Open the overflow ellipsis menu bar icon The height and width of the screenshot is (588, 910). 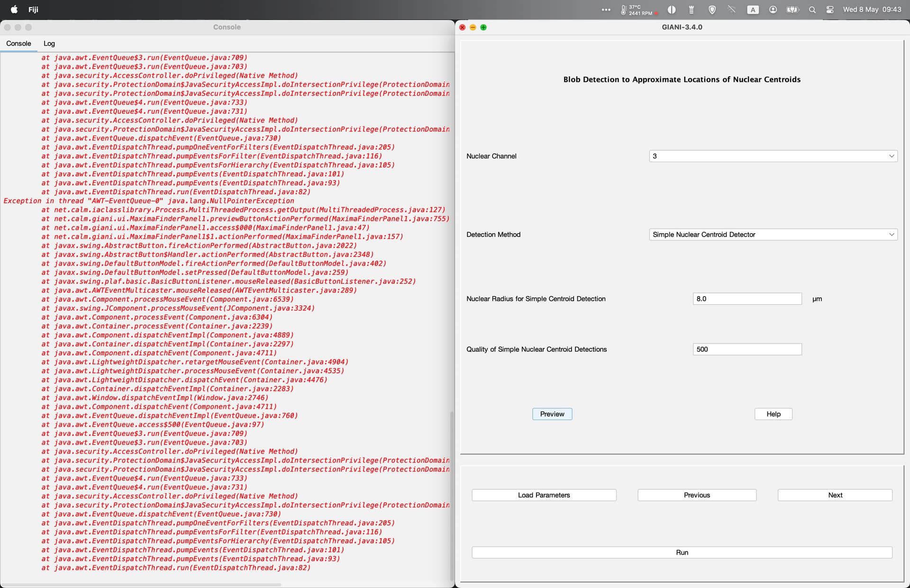pos(606,9)
